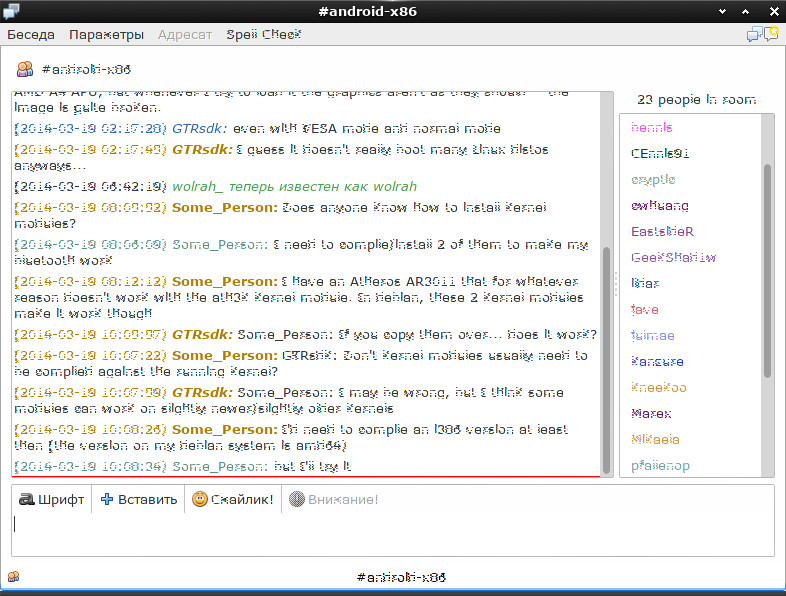Select user ewhuang in the room list
Image resolution: width=786 pixels, height=596 pixels.
click(x=660, y=205)
